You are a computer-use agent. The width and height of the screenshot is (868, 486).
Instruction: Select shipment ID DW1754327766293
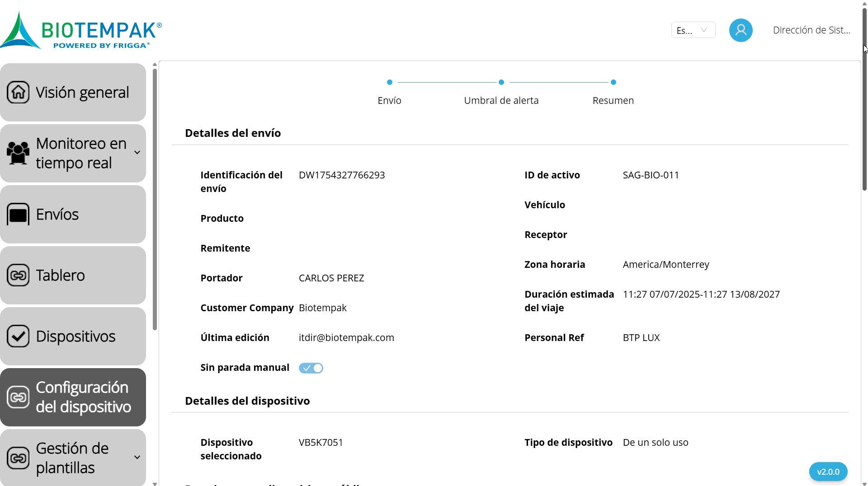point(342,175)
